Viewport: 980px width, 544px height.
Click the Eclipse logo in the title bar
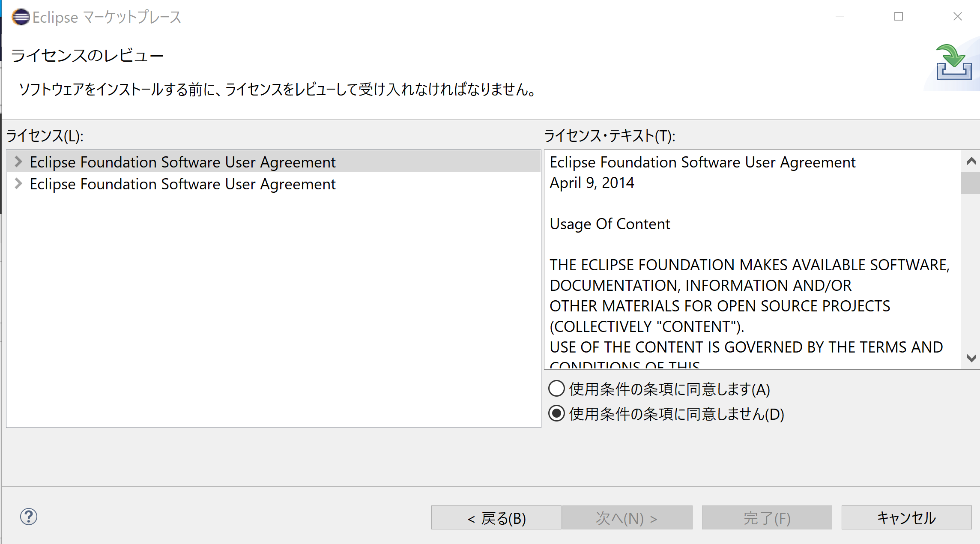click(x=21, y=17)
